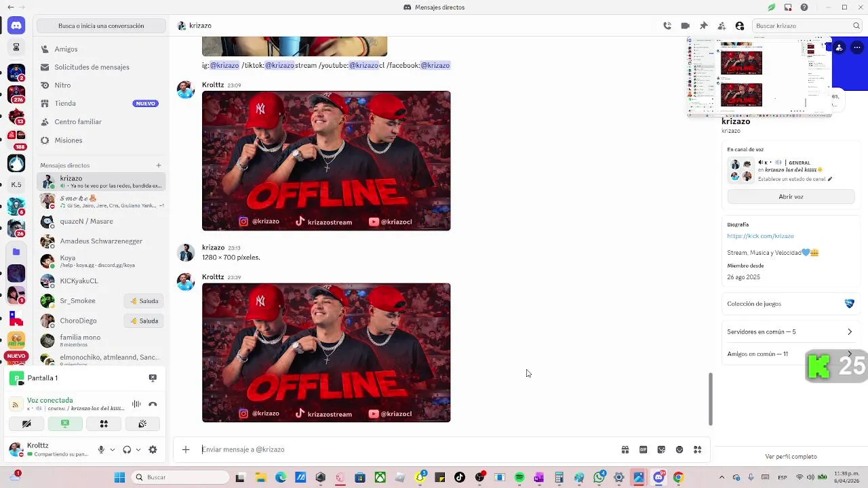Open the soundboard button

tap(142, 424)
